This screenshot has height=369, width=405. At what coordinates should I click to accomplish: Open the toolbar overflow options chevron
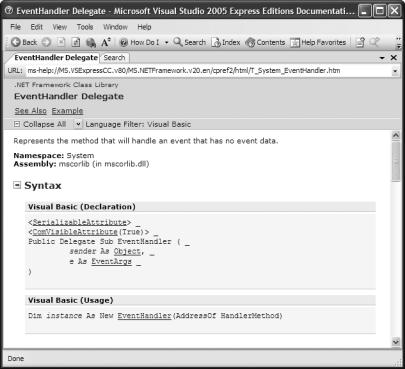[x=398, y=43]
